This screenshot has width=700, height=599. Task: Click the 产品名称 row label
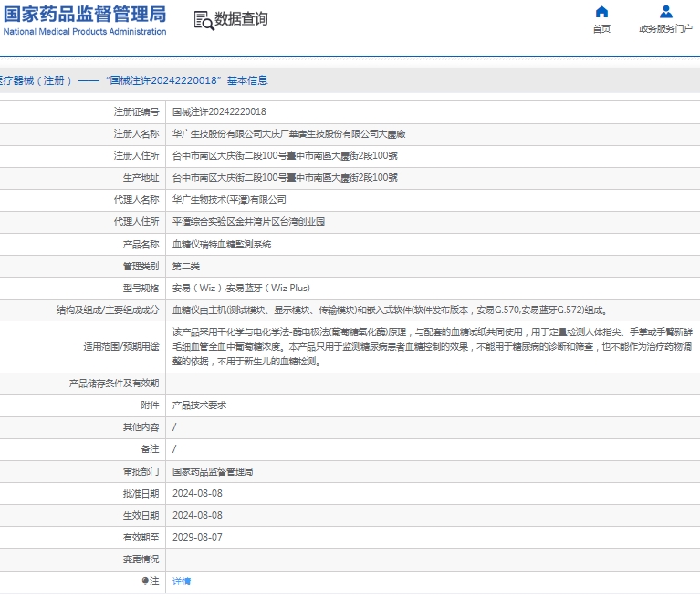[x=141, y=245]
